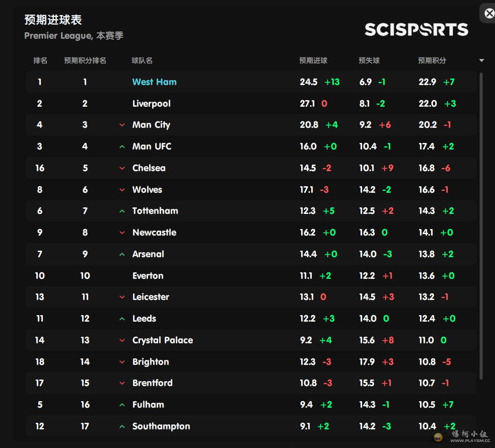
Task: Click Man UFC's green up arrow
Action: tap(122, 146)
